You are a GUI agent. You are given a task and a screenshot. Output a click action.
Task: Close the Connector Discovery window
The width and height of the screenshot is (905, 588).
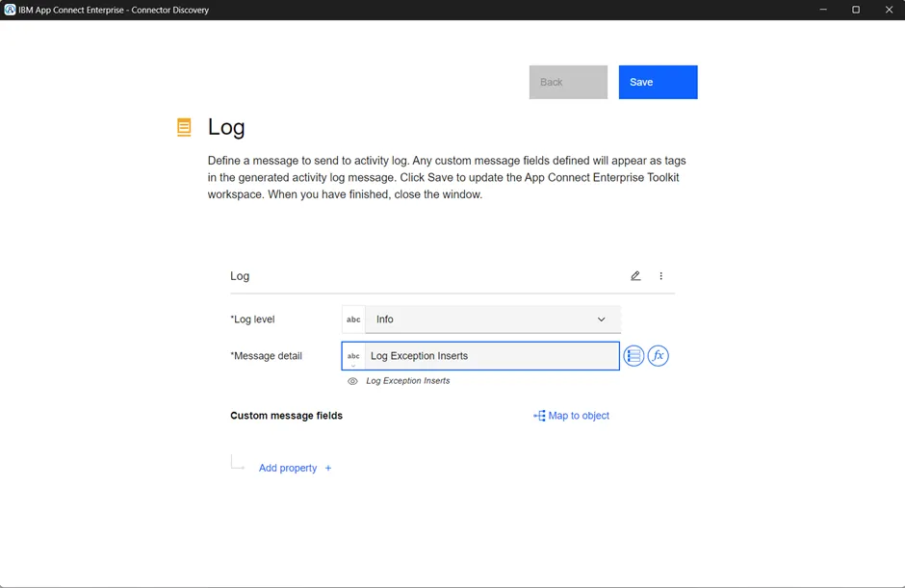pyautogui.click(x=889, y=10)
